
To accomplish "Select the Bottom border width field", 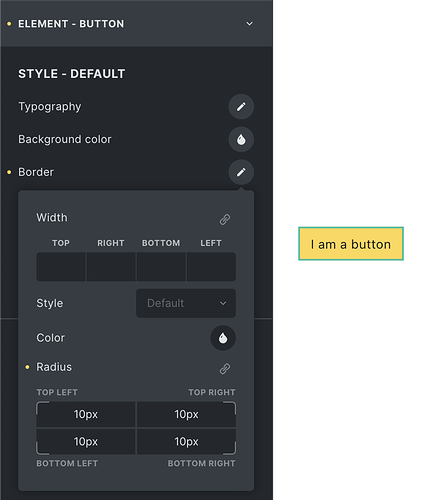I will (161, 267).
